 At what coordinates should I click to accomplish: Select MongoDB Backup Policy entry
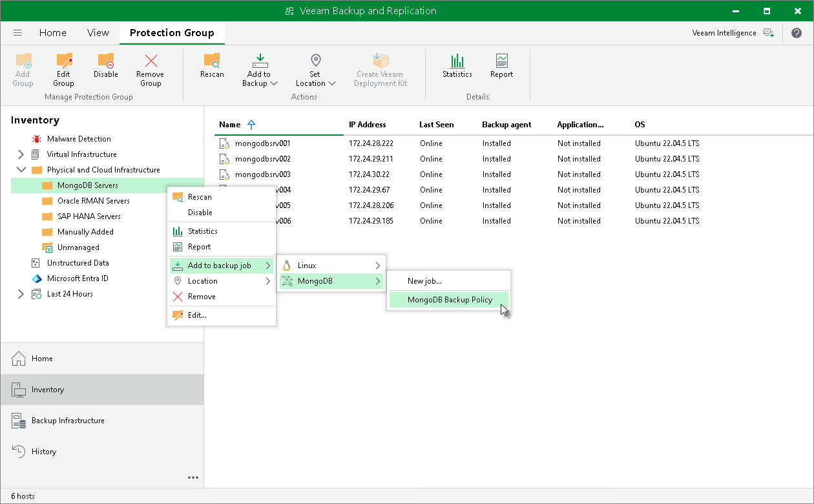[448, 300]
